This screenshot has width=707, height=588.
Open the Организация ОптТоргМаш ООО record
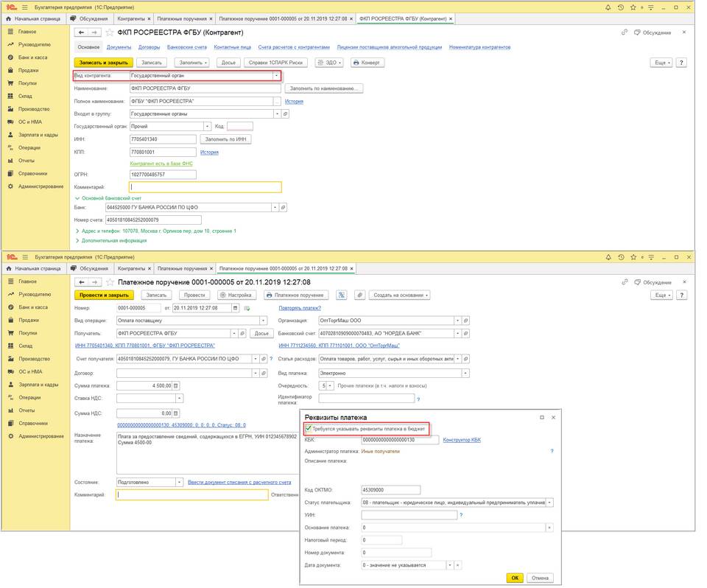465,321
